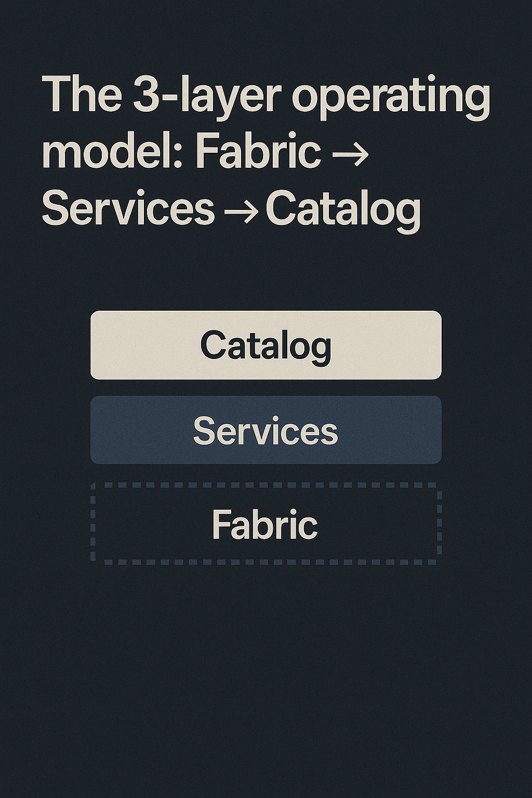Click the Catalog label inside the cream box
Image resolution: width=532 pixels, height=798 pixels.
point(265,346)
